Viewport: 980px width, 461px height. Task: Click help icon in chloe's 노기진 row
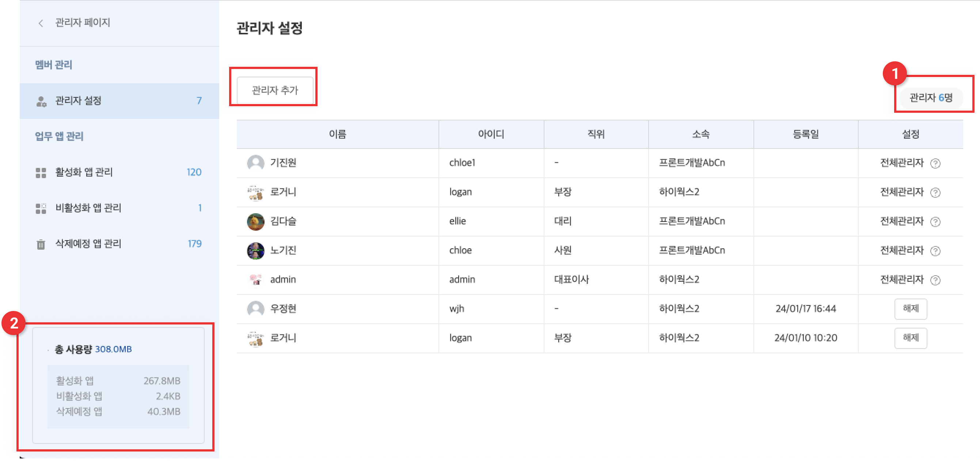pos(935,251)
